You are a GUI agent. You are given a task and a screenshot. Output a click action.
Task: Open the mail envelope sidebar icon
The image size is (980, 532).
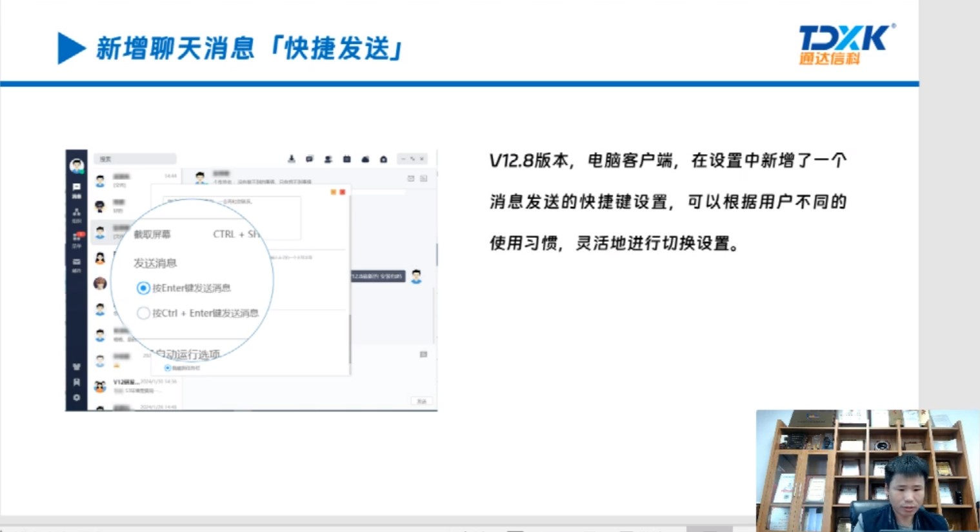click(76, 264)
